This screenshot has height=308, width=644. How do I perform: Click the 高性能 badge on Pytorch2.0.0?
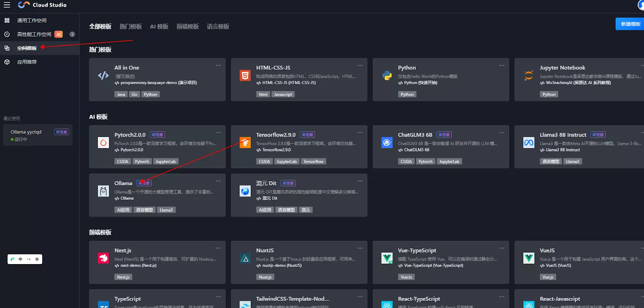[157, 135]
